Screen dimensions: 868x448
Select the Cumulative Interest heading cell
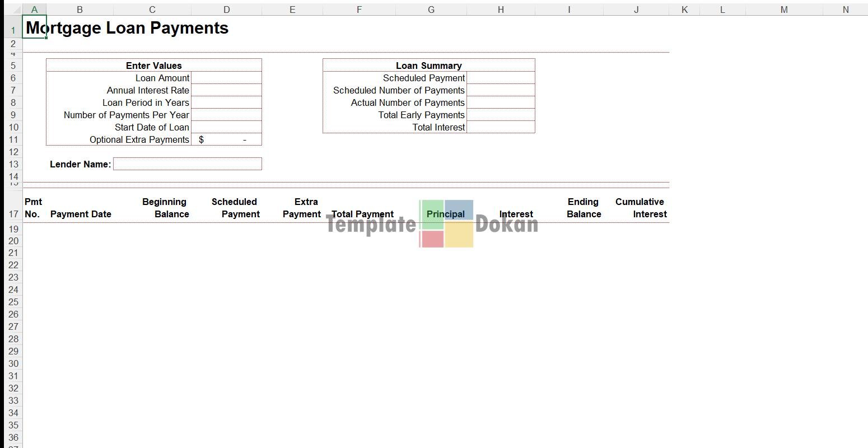(x=638, y=208)
